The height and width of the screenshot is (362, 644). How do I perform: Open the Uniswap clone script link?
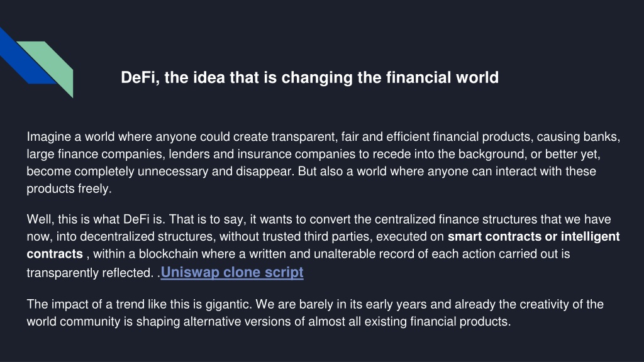point(232,272)
